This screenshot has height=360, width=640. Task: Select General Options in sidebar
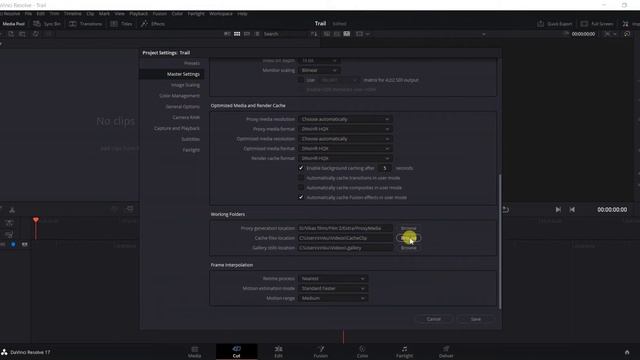click(x=182, y=107)
